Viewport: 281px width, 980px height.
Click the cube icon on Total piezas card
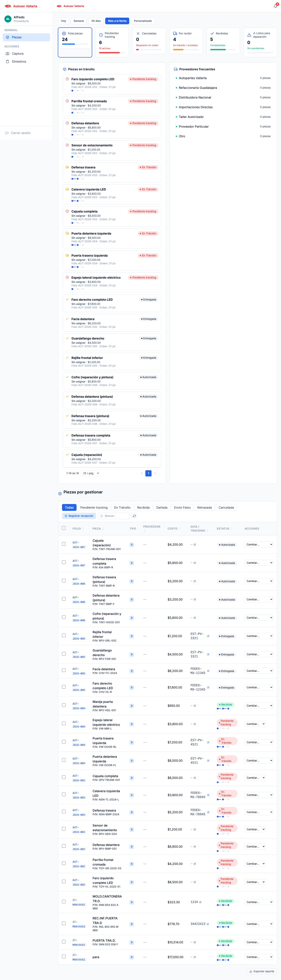64,34
